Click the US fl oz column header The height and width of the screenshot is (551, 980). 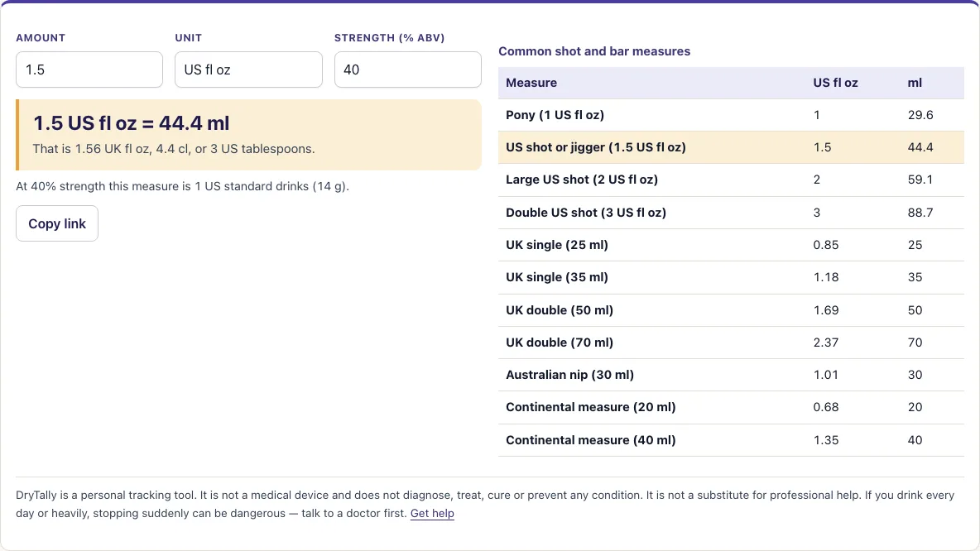tap(835, 83)
